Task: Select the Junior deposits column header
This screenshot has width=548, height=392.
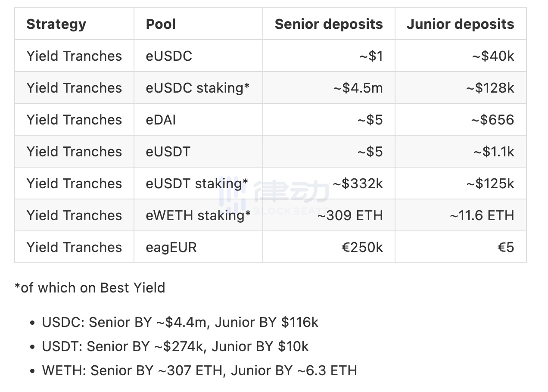Action: click(460, 24)
